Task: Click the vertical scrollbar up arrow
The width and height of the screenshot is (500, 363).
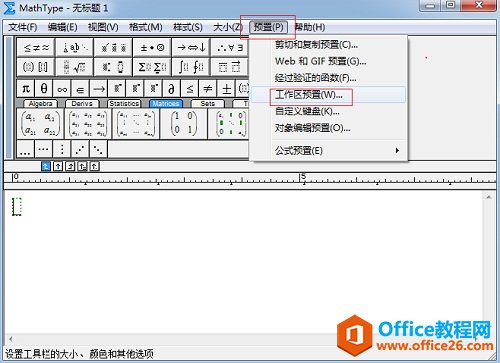Action: point(489,197)
